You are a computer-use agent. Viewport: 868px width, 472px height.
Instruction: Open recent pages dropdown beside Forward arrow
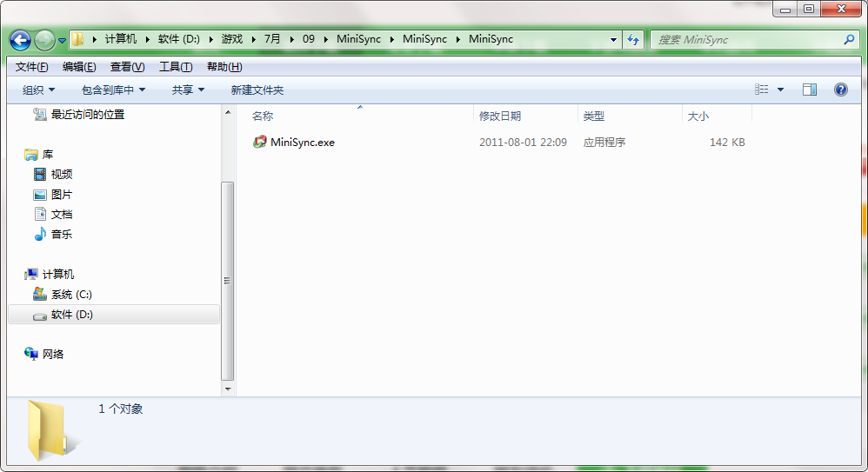tap(62, 40)
